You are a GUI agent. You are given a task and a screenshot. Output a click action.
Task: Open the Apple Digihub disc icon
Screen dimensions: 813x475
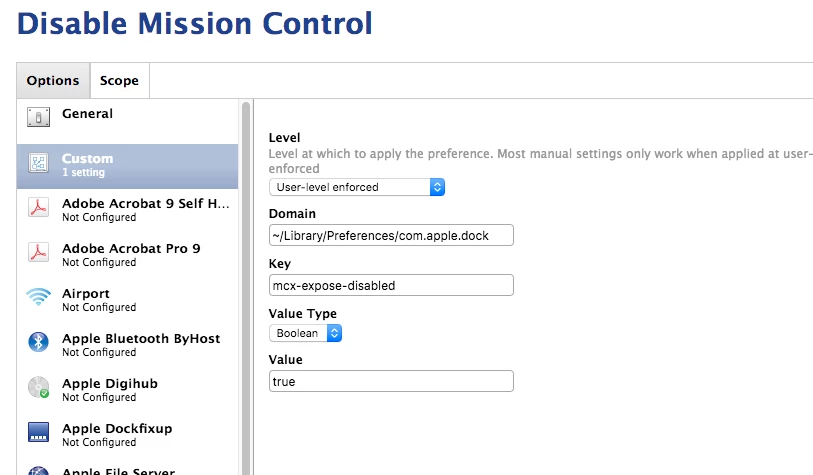coord(38,387)
